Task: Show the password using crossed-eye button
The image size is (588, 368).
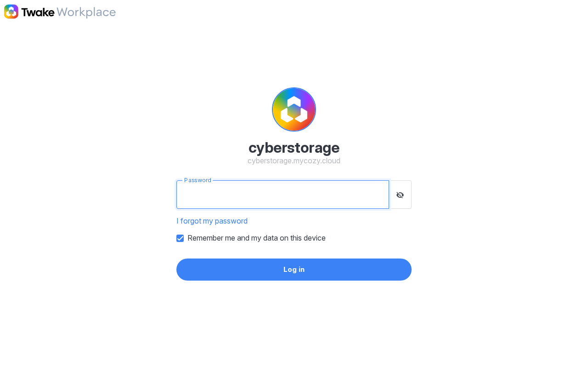Action: pos(400,195)
